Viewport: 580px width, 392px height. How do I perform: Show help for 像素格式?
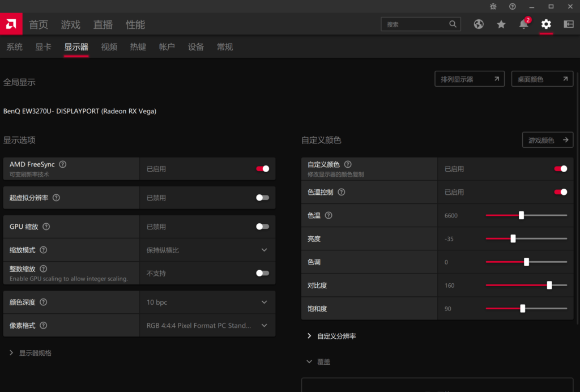click(43, 325)
